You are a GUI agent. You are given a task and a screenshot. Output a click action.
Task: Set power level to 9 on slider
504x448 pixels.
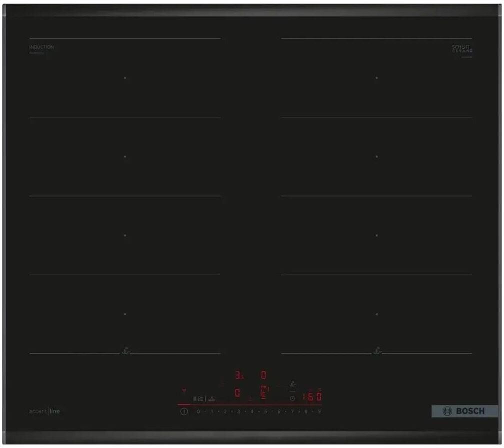[x=319, y=411]
